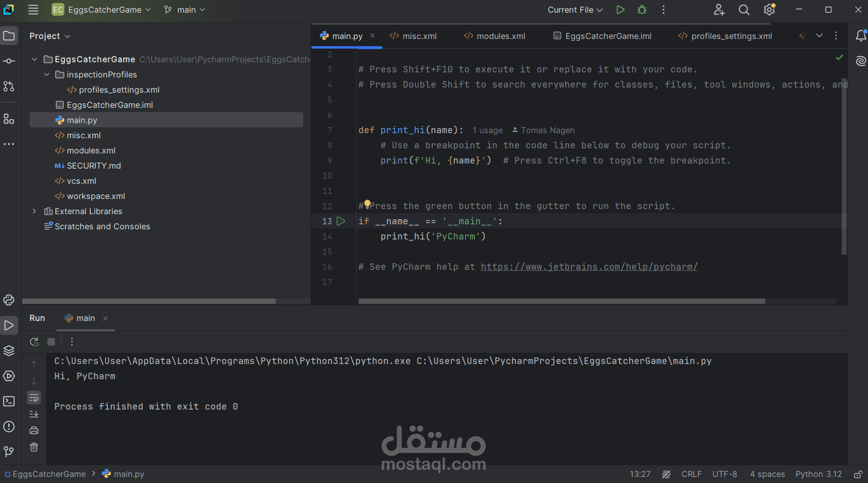The width and height of the screenshot is (868, 483).
Task: Open the Current File run configuration dropdown
Action: click(x=575, y=10)
